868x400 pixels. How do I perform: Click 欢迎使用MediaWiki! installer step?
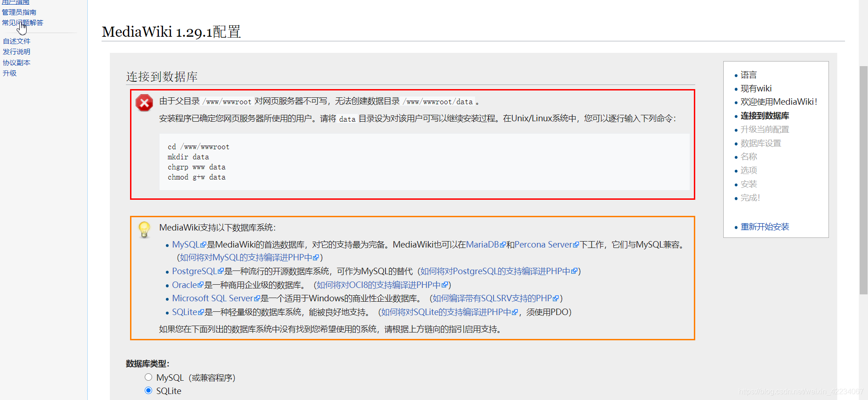pyautogui.click(x=779, y=102)
